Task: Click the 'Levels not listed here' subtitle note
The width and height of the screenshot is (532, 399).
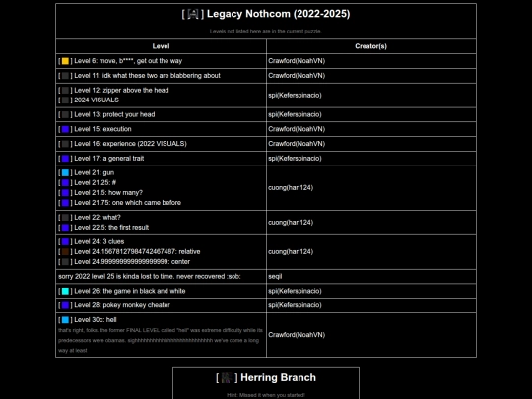Action: tap(266, 32)
